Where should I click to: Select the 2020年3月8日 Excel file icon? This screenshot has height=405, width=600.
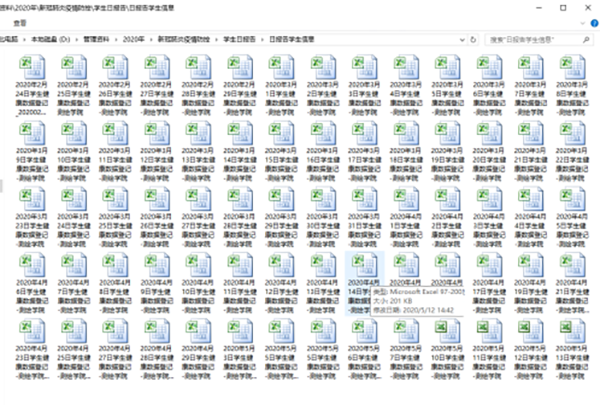click(x=572, y=67)
